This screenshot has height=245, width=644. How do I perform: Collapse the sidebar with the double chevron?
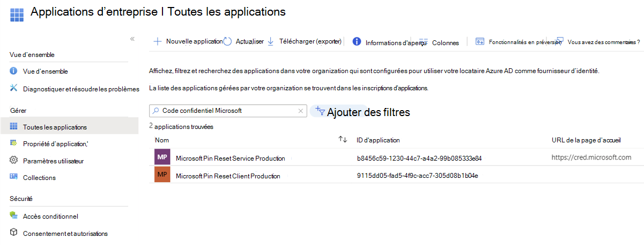132,39
